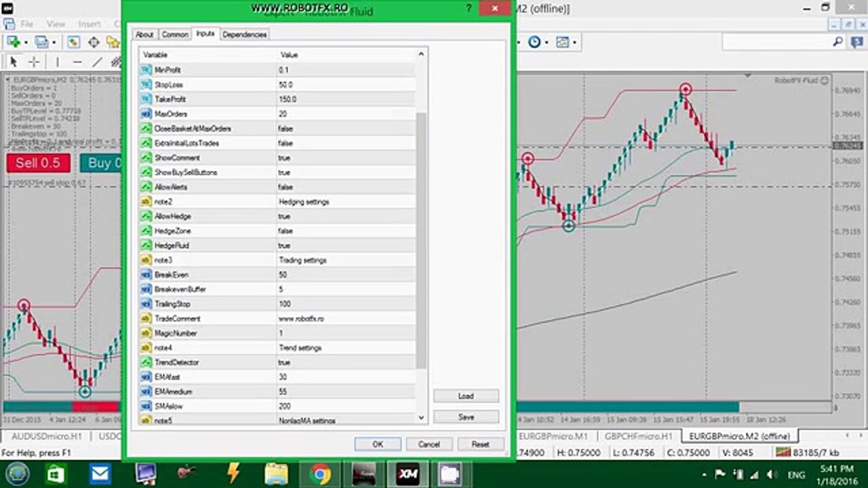Open File Explorer from the taskbar
This screenshot has width=868, height=488.
(276, 474)
